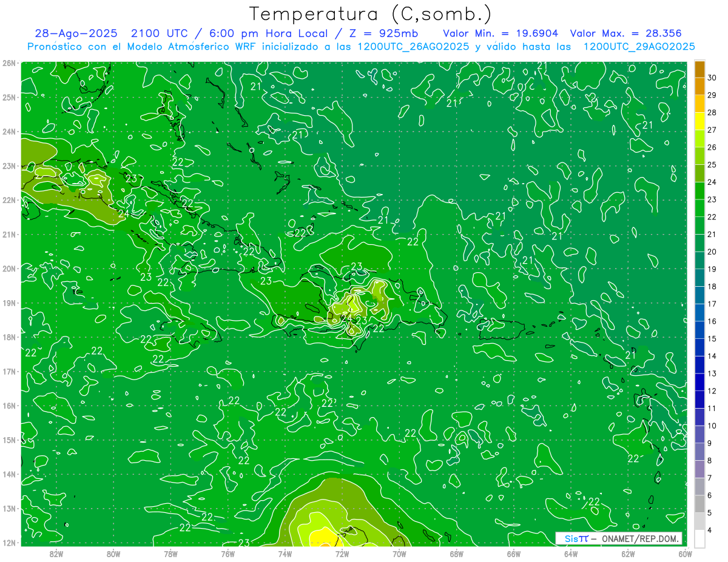Click the 24N latitude axis label

pyautogui.click(x=8, y=132)
